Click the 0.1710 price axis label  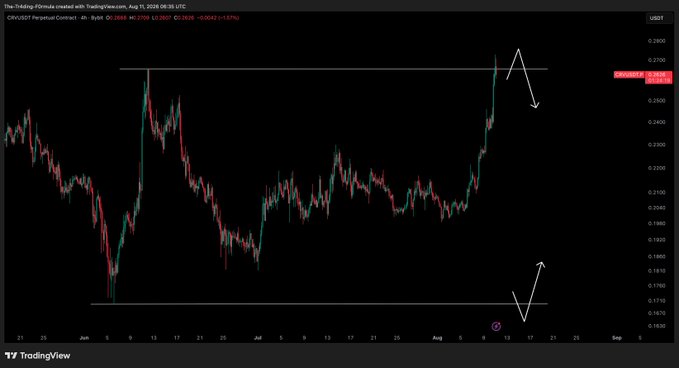(656, 300)
